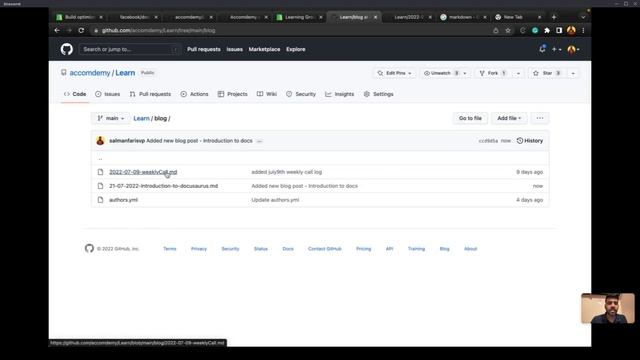
Task: Click the share icon in address bar
Action: 496,30
